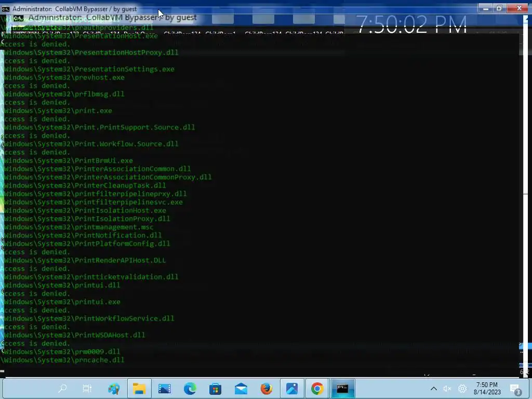Click the cmd icon in the front title bar
Image resolution: width=532 pixels, height=399 pixels.
pos(5,9)
